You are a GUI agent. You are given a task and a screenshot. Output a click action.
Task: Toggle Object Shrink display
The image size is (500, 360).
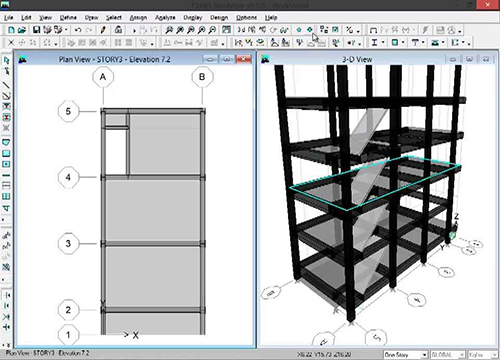(324, 30)
